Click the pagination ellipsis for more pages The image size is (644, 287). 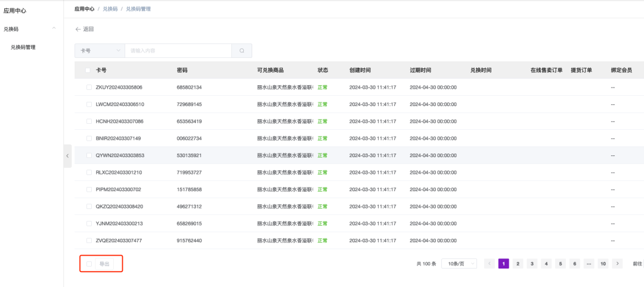click(x=589, y=264)
